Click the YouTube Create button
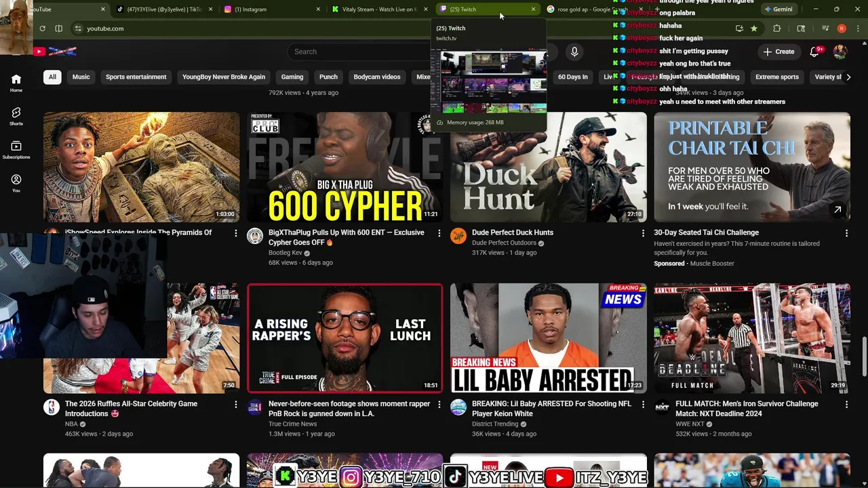The height and width of the screenshot is (488, 868). (x=778, y=52)
